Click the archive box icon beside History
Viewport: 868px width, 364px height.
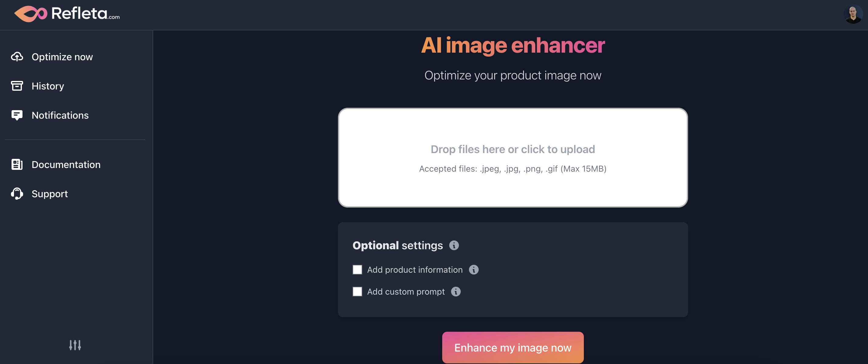[17, 86]
